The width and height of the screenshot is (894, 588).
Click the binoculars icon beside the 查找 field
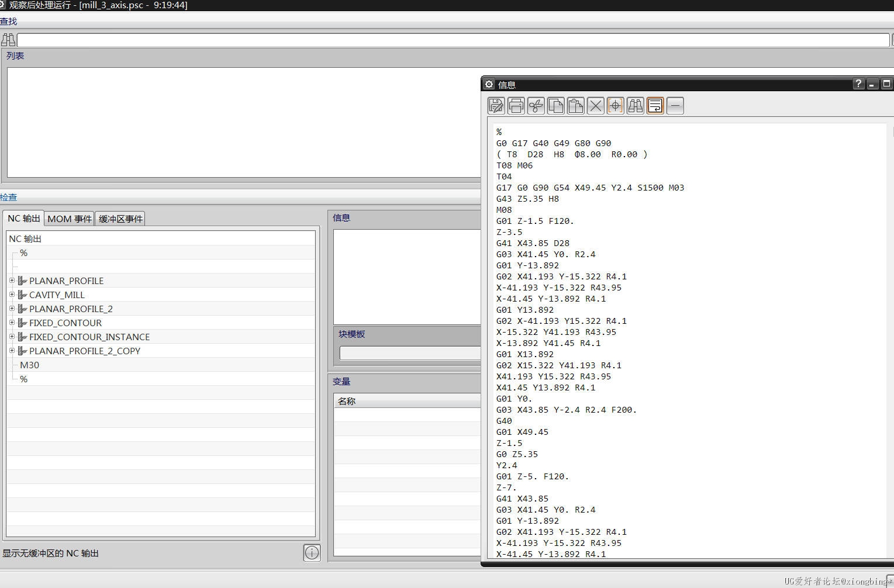pyautogui.click(x=8, y=40)
